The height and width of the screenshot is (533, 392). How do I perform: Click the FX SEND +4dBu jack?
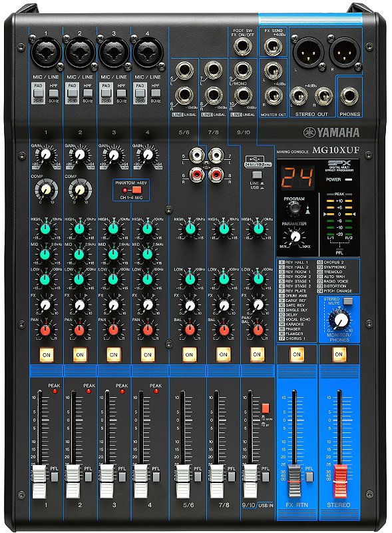(273, 46)
